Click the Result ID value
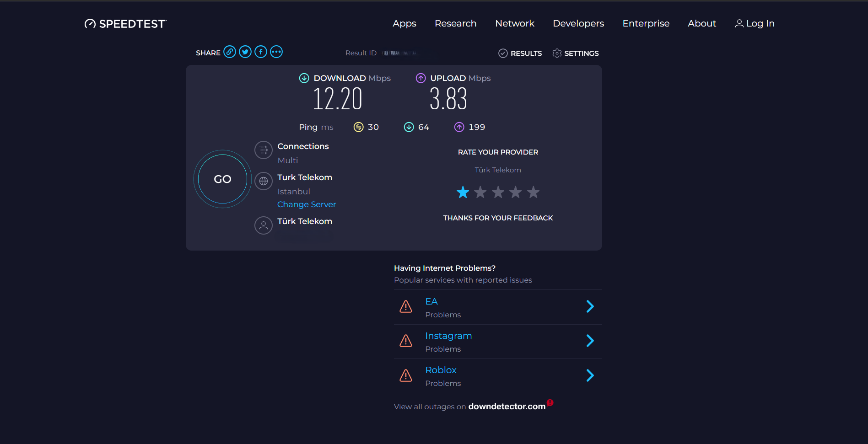 [x=399, y=53]
